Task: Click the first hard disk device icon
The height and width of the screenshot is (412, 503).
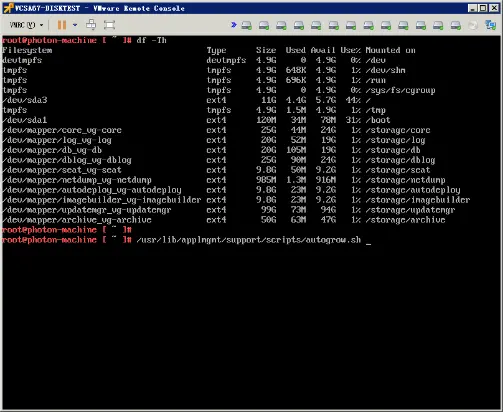Action: pos(247,25)
